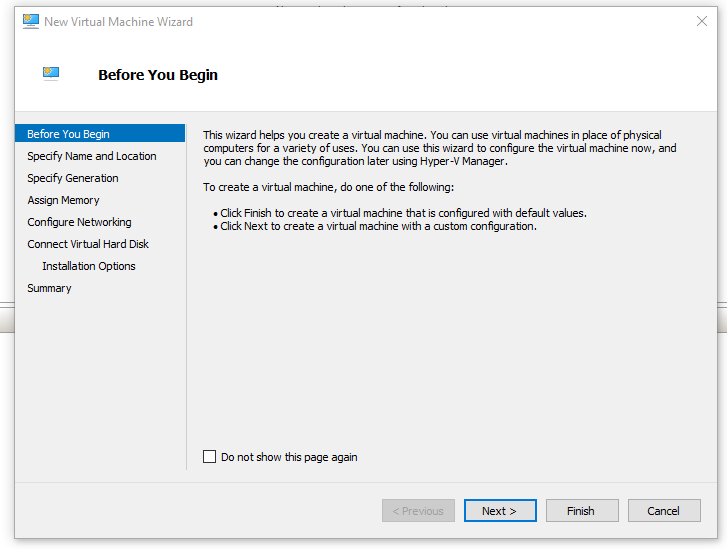The width and height of the screenshot is (727, 549).
Task: Select the Before You Begin step
Action: [x=69, y=134]
